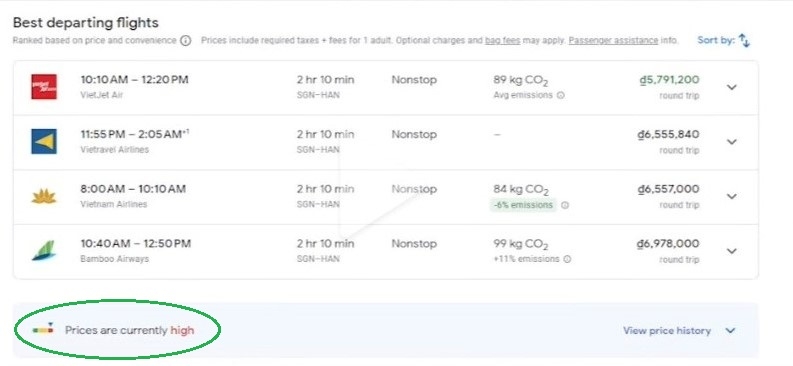The image size is (793, 366).
Task: Click the VietJet Air airline logo
Action: pos(44,87)
